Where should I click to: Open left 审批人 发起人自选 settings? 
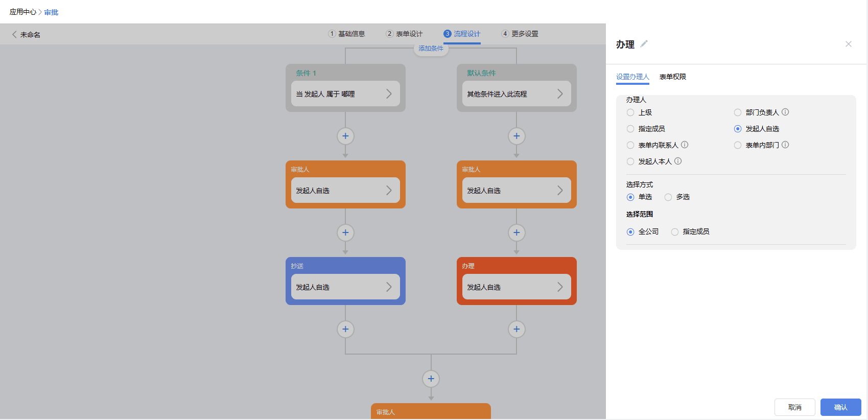pos(345,190)
